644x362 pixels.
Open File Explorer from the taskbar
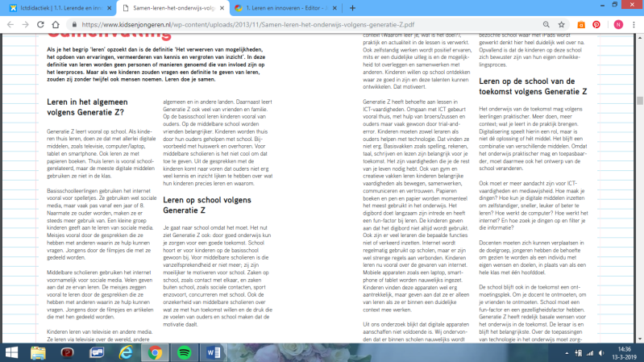(x=38, y=352)
